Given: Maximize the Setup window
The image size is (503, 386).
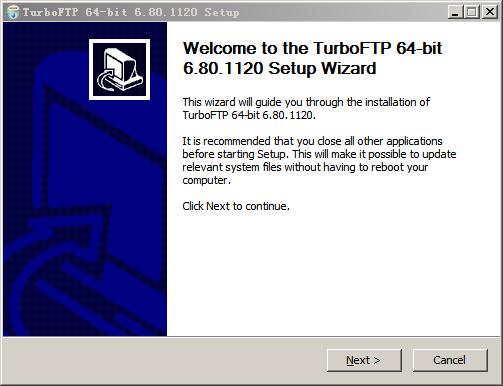Looking at the screenshot, I should [x=471, y=12].
